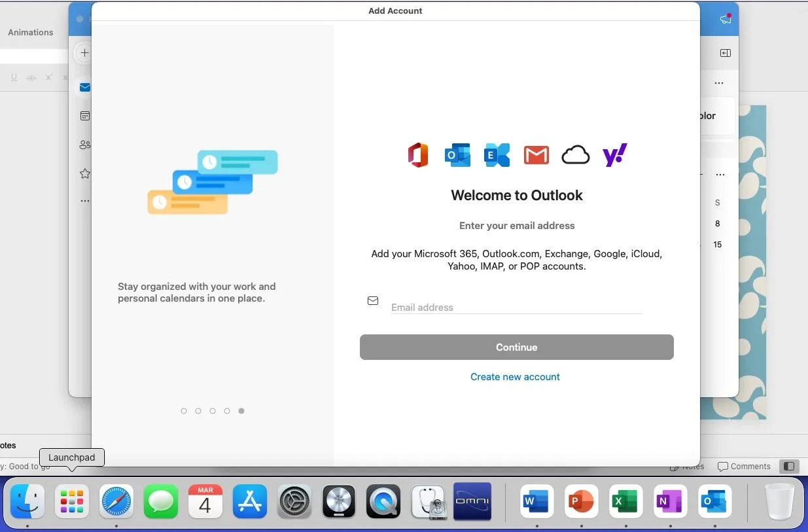This screenshot has height=532, width=808.
Task: Open Disk Utility stethoscope icon in Dock
Action: coord(429,502)
